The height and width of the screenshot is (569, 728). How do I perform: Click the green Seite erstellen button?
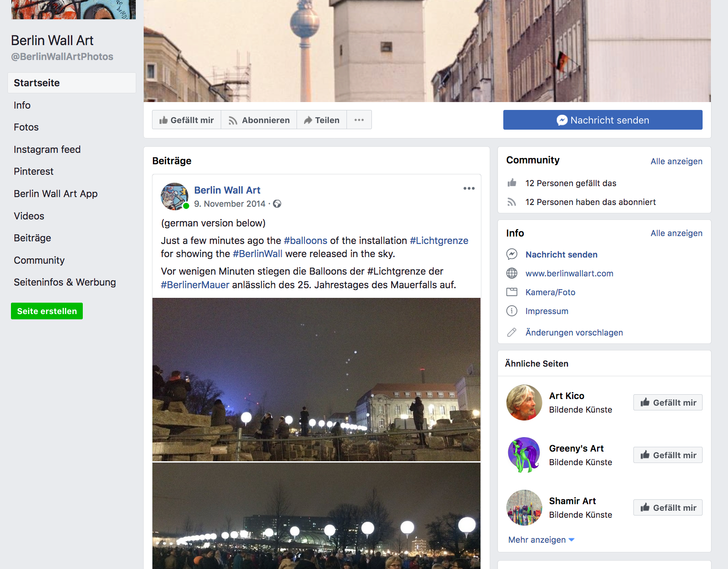pos(47,311)
